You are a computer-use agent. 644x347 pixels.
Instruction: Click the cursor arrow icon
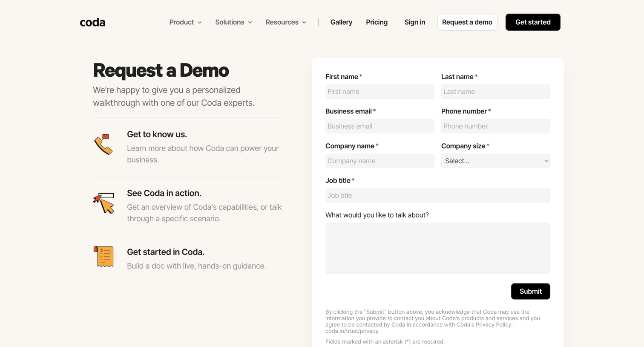coord(104,203)
